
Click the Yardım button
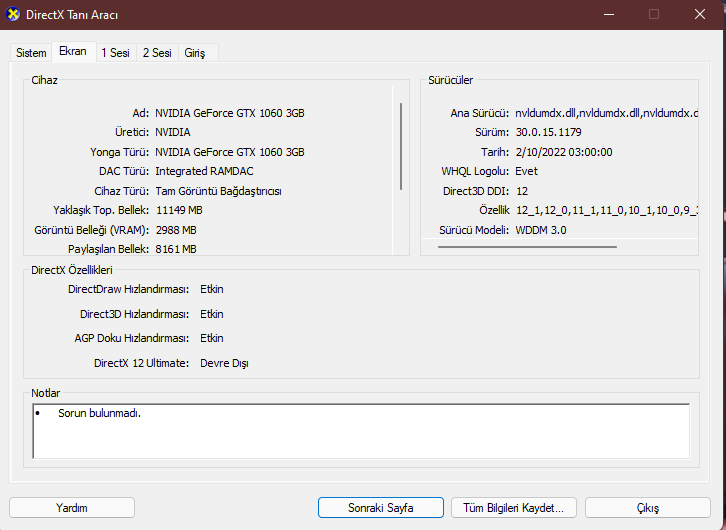coord(72,508)
